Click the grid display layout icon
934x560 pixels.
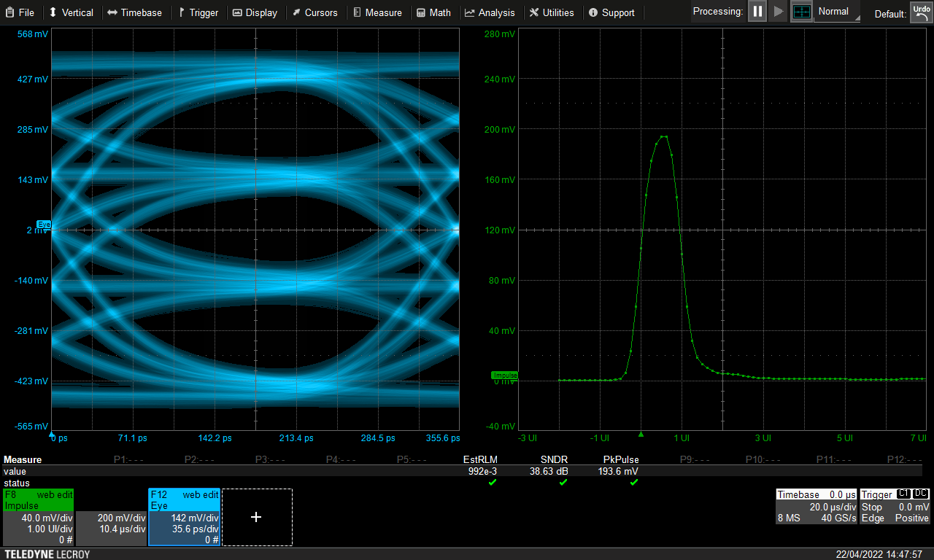pyautogui.click(x=801, y=12)
